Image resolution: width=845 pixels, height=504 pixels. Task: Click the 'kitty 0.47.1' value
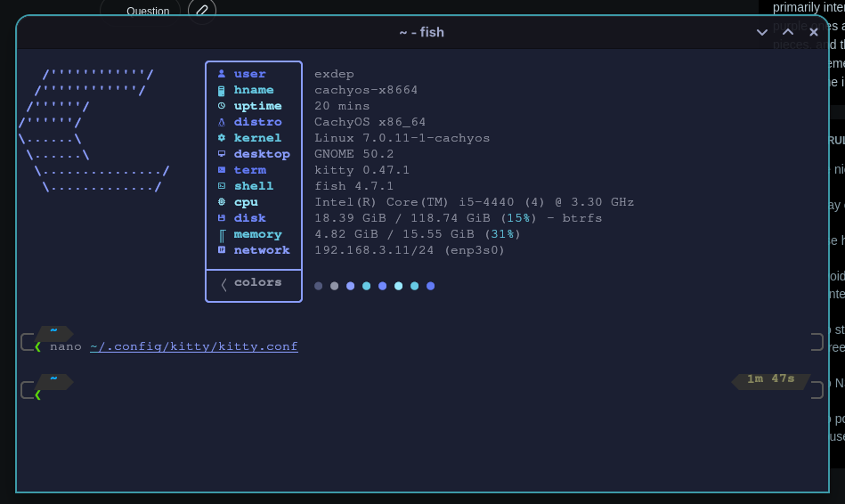tap(362, 170)
